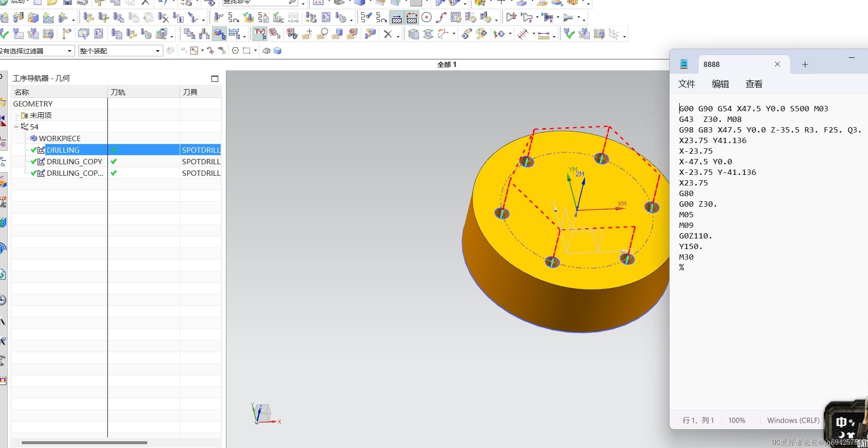Screen dimensions: 868x448
Task: Toggle the rightward arrow hatched tool-path display button
Action: click(x=397, y=18)
